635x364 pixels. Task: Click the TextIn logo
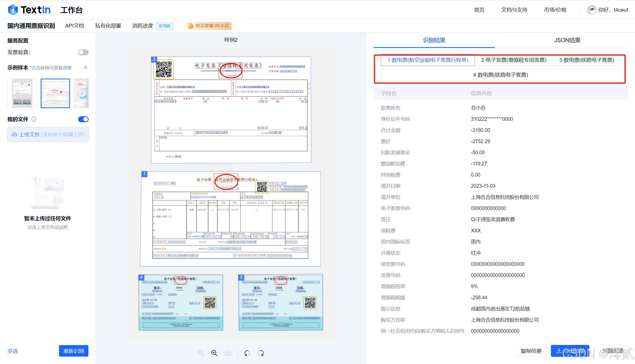[x=29, y=9]
